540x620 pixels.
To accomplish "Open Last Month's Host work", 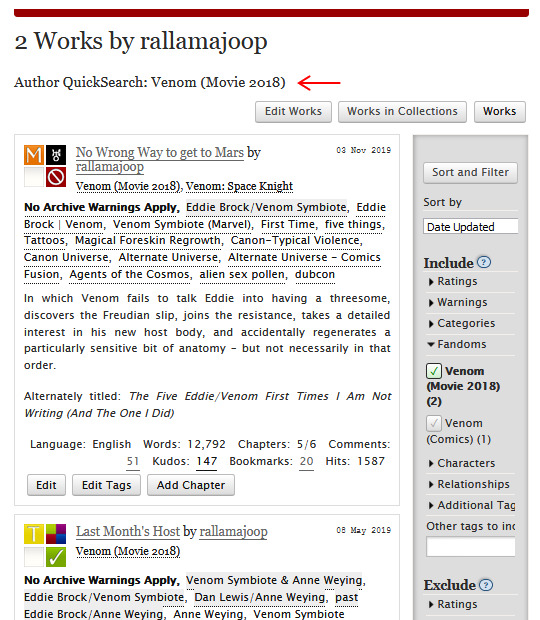I will tap(128, 531).
